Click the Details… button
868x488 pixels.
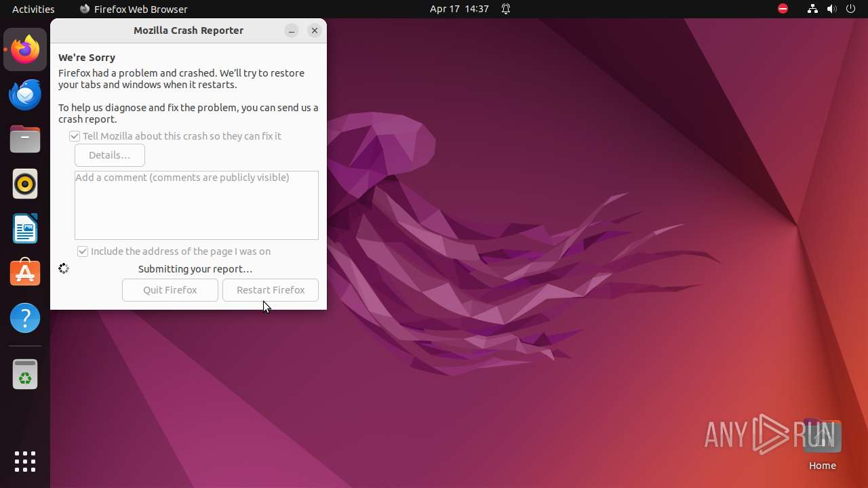(110, 155)
